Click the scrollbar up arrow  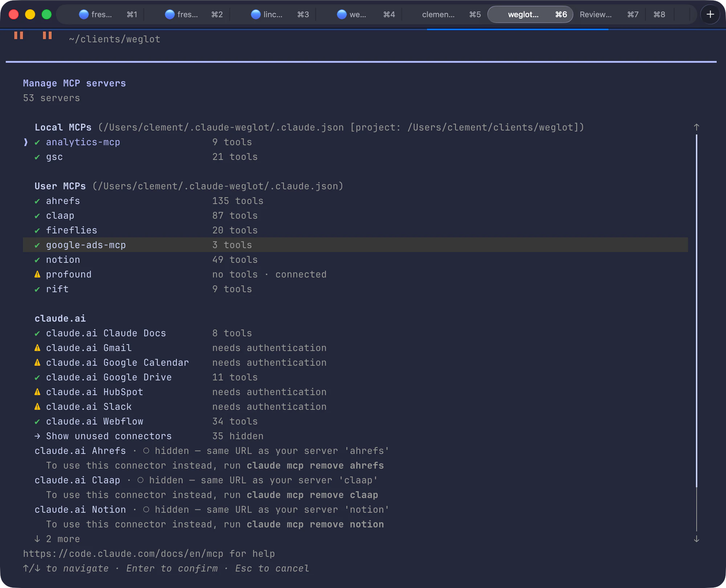[x=696, y=127]
